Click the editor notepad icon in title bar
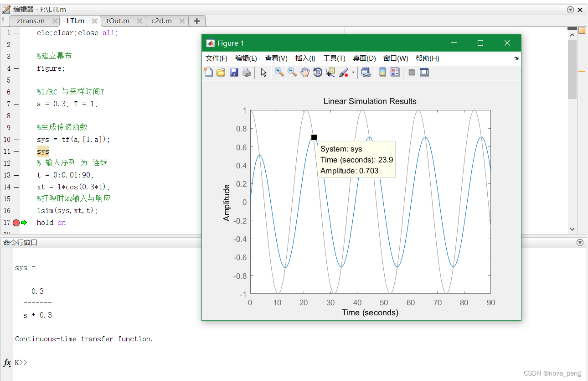Screen dimensions: 588x381 (6, 9)
